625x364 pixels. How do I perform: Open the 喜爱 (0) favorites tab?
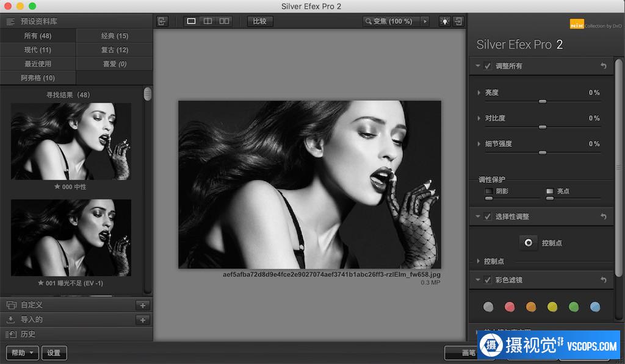pos(114,64)
